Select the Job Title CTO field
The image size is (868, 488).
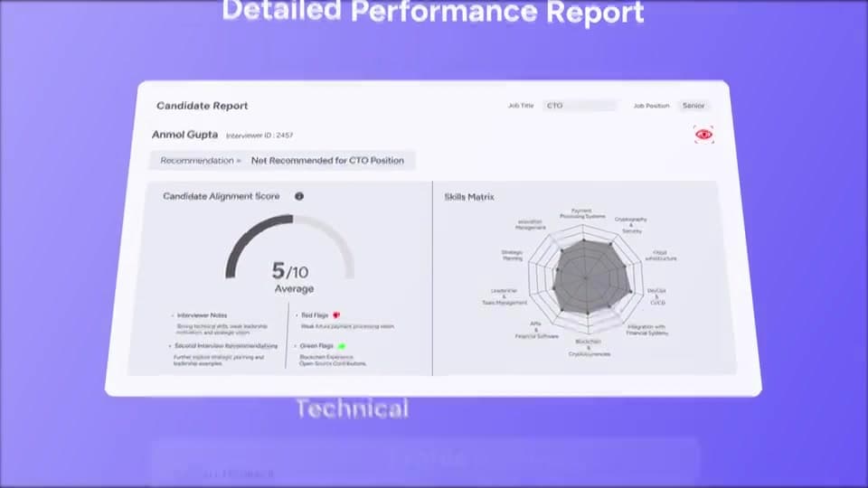pyautogui.click(x=580, y=106)
